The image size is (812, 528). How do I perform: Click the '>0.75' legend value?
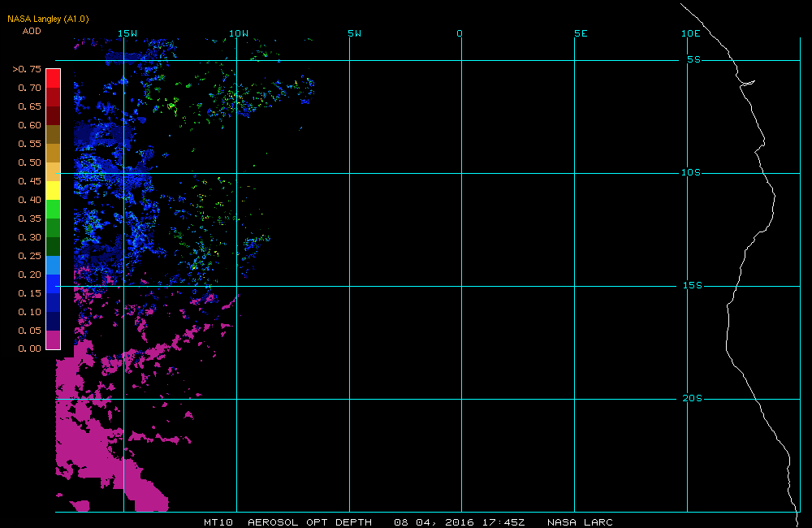pos(27,69)
